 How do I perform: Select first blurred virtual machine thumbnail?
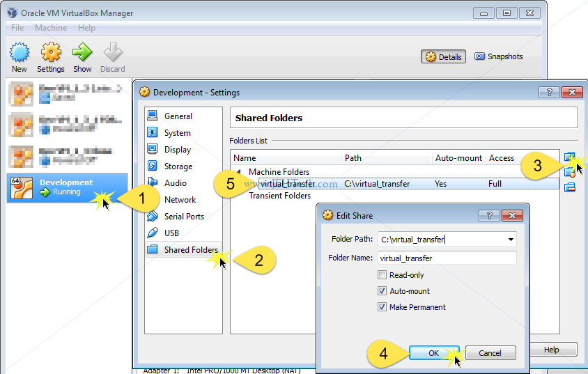coord(21,94)
